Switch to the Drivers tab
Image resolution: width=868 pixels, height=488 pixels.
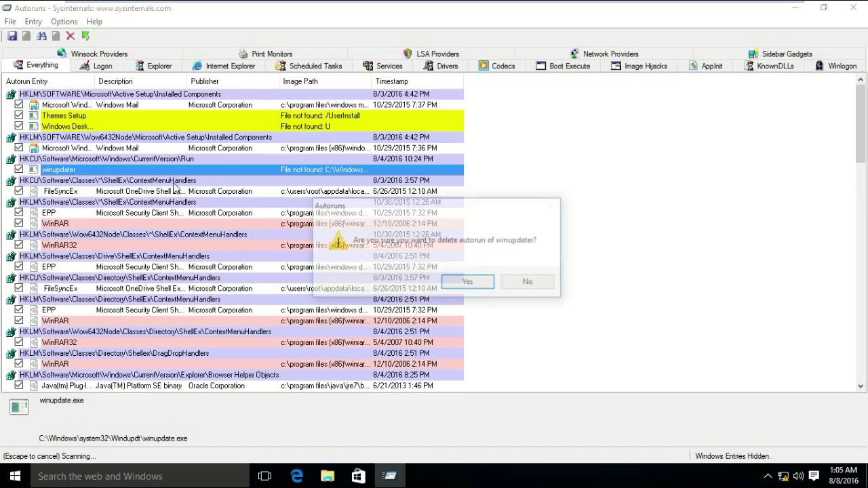pos(441,66)
